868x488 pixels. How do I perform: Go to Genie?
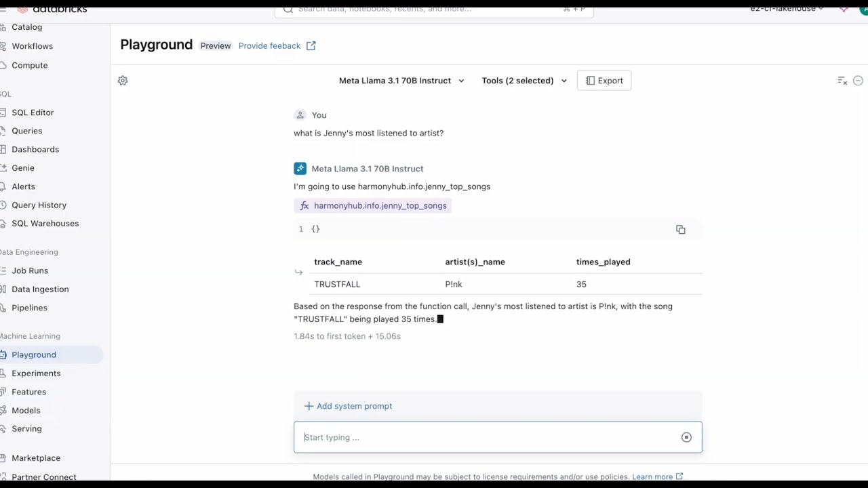pos(22,168)
